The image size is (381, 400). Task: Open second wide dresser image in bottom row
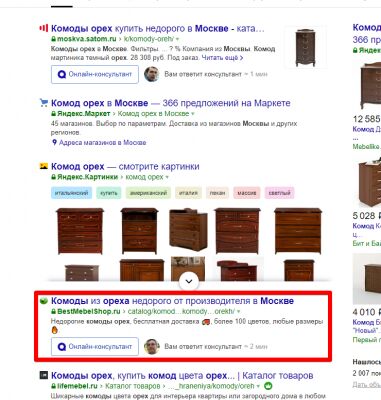click(142, 270)
